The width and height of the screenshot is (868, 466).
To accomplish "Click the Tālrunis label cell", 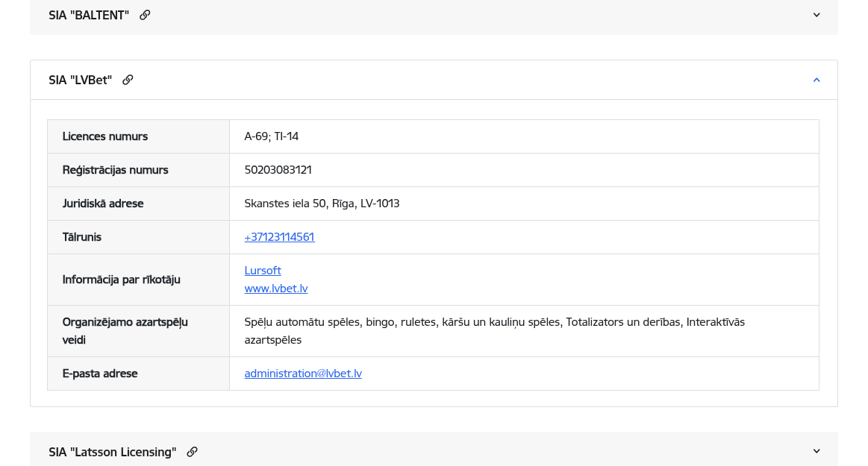I will pyautogui.click(x=138, y=237).
